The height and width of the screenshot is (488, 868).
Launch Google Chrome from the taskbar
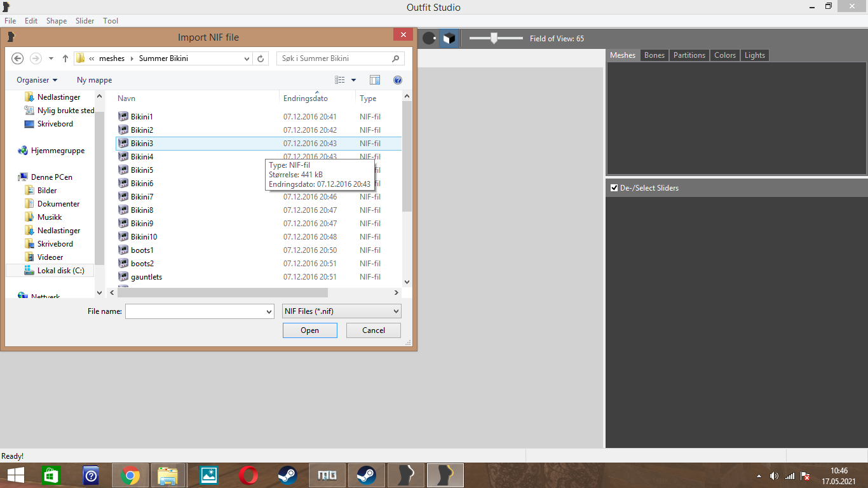coord(130,475)
